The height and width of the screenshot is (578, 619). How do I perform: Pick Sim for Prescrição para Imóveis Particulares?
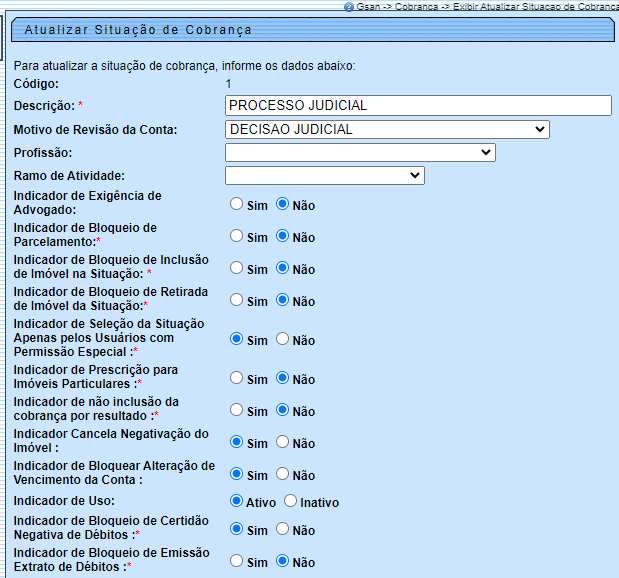pos(236,378)
